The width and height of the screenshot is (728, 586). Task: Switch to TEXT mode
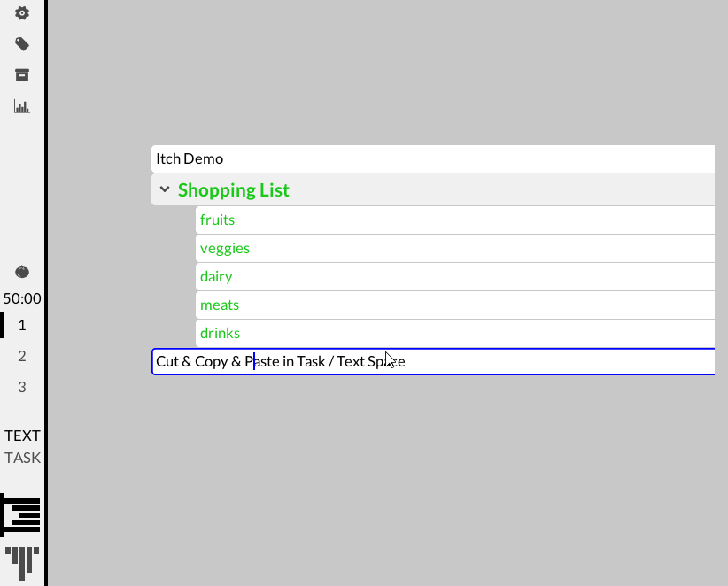[22, 436]
